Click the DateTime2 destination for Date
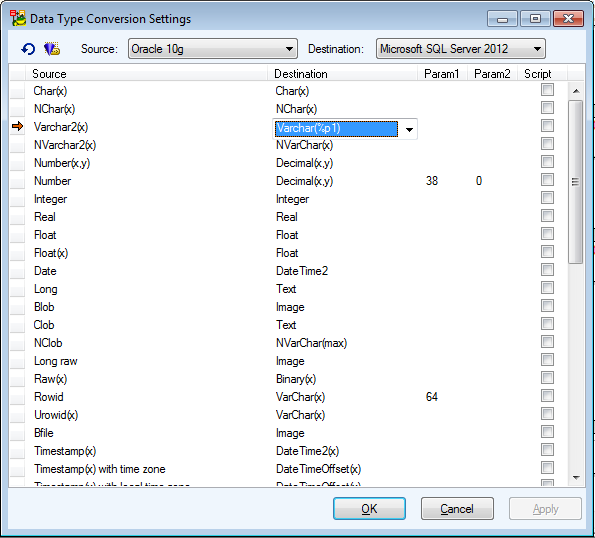Viewport: 595px width, 538px height. [302, 271]
